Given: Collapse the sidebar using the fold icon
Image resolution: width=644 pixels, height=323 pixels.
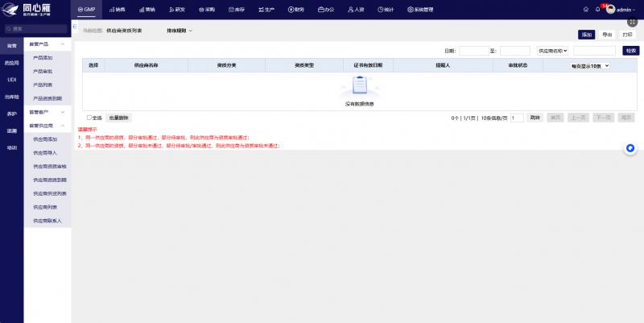Looking at the screenshot, I should [x=74, y=27].
